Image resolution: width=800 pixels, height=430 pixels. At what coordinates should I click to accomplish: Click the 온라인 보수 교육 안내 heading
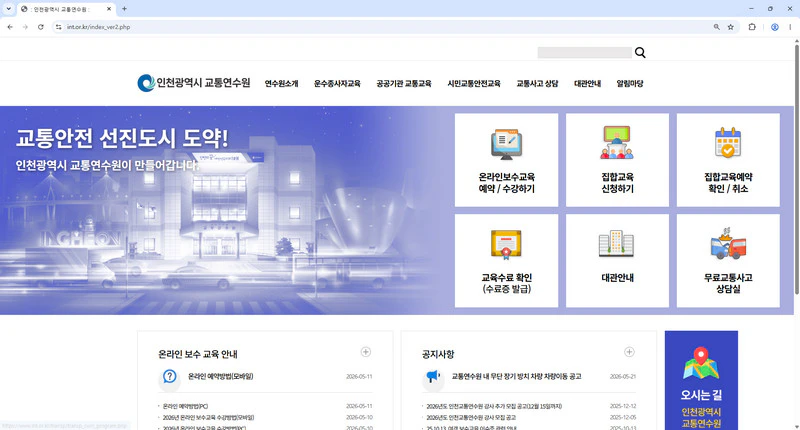197,354
